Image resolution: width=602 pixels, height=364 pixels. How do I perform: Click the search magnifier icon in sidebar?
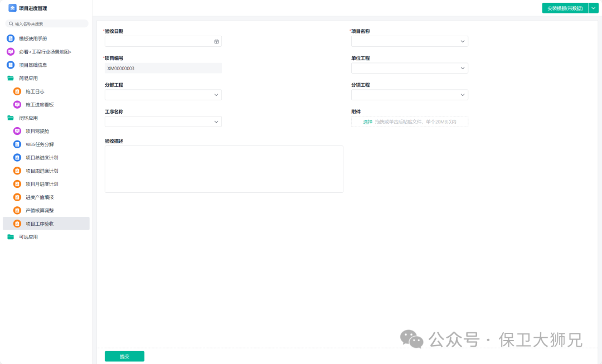(11, 24)
